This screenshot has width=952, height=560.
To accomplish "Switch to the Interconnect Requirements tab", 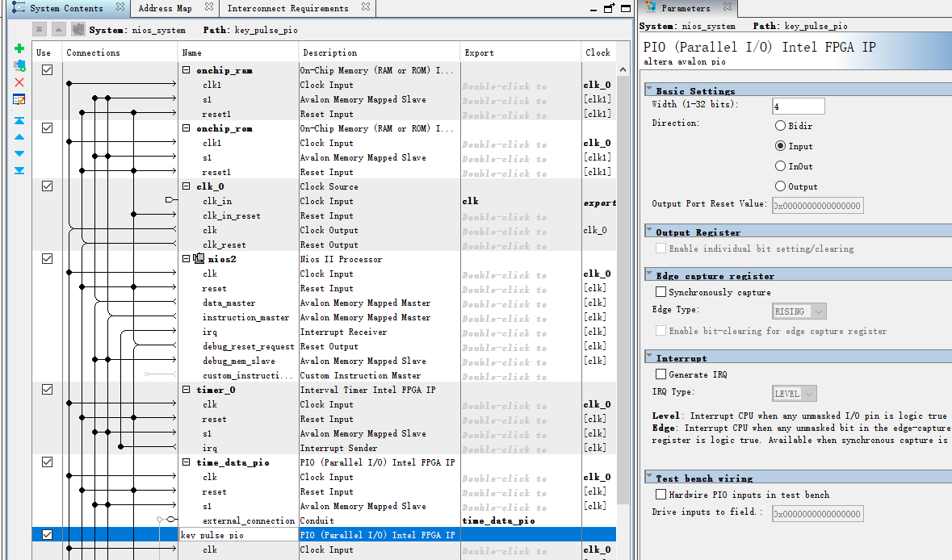I will 287,8.
